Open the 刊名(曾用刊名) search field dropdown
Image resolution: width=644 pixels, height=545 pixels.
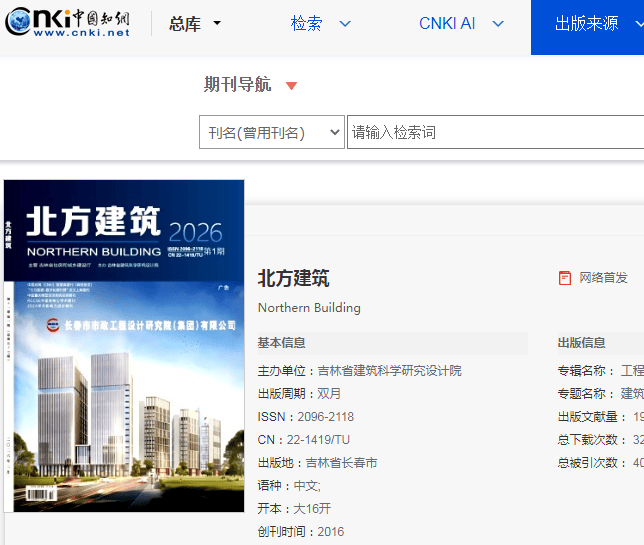(x=272, y=132)
